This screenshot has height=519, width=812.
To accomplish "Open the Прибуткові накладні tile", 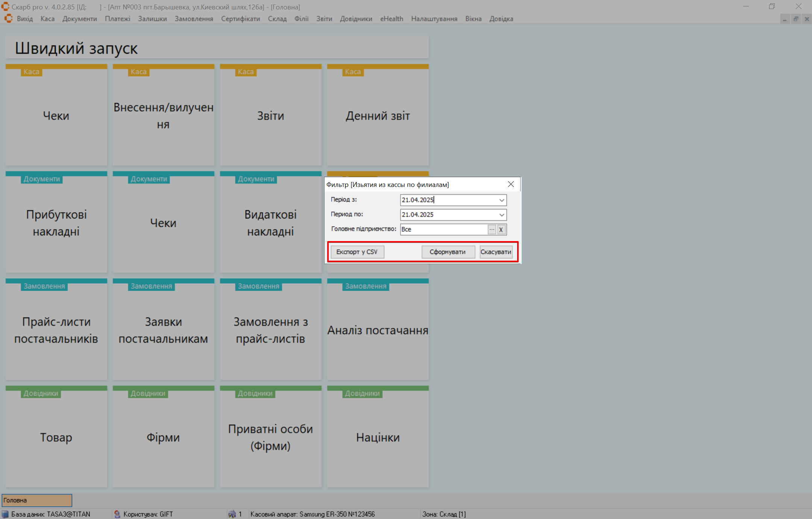I will pos(56,223).
